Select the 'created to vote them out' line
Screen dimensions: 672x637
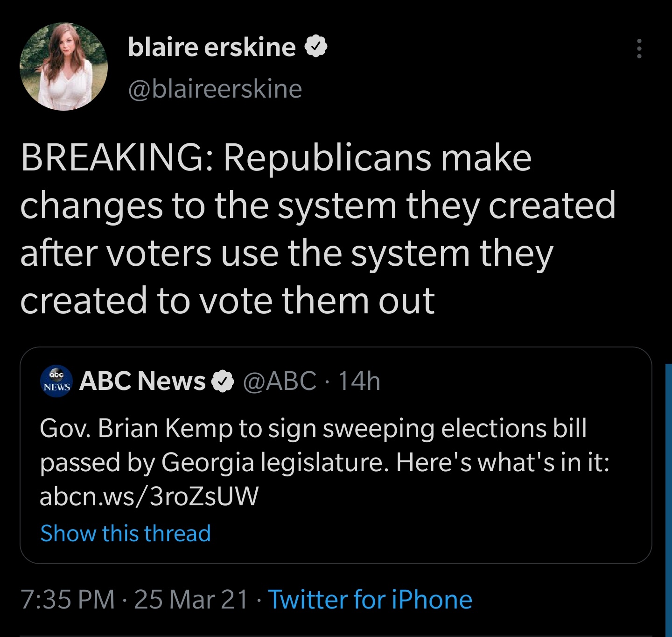(227, 300)
